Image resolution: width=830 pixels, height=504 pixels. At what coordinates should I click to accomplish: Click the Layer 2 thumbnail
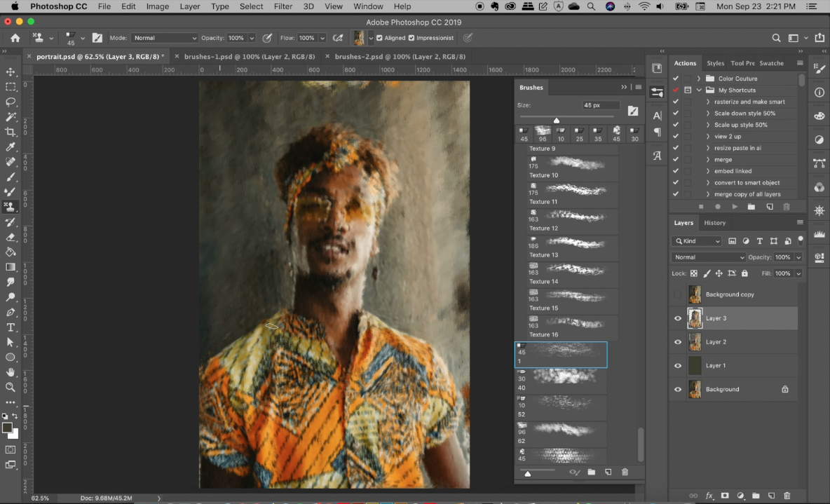tap(695, 342)
